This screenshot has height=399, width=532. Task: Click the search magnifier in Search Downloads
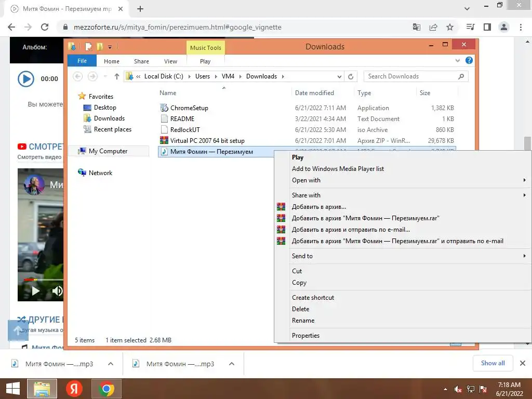[461, 77]
